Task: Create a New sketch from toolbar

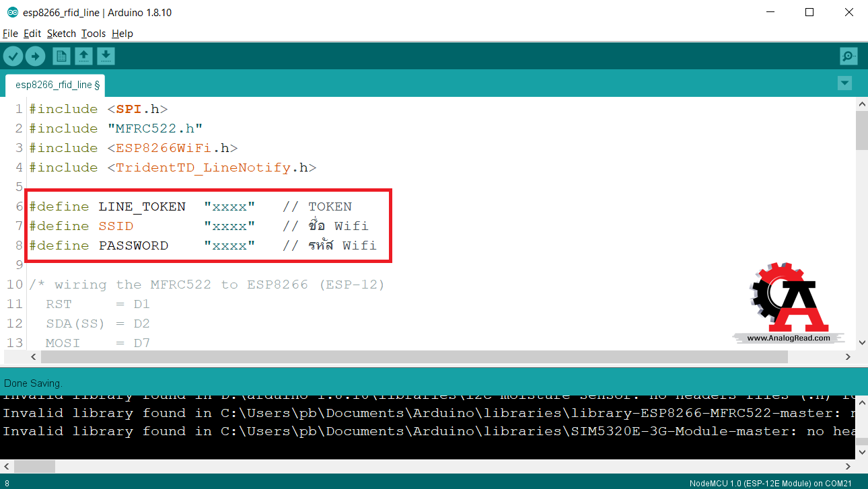Action: (61, 56)
